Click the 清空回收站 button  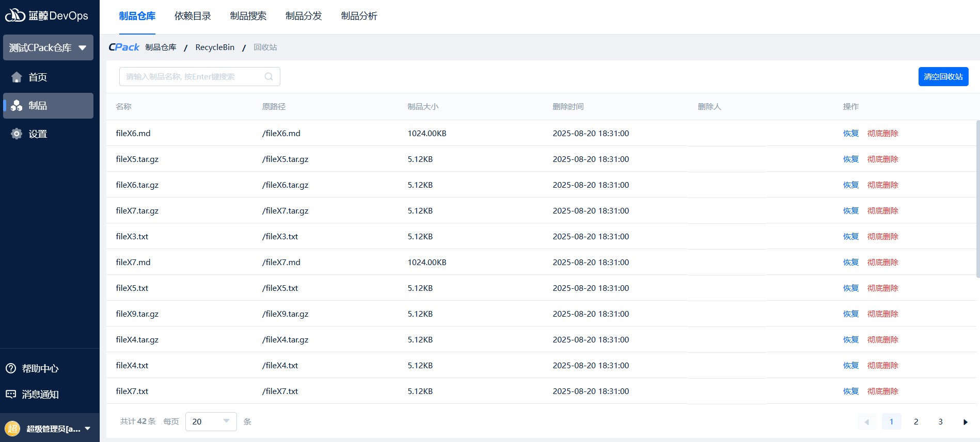[x=943, y=77]
